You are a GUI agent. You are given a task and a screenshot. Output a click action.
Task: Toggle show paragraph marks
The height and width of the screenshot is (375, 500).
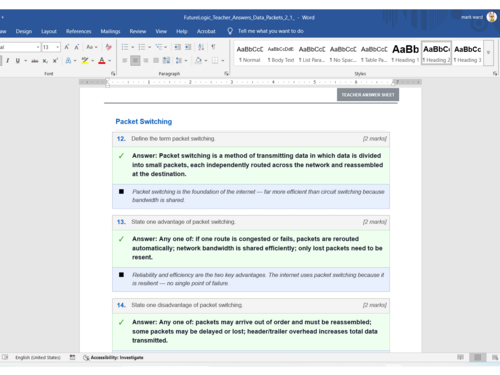coord(213,47)
